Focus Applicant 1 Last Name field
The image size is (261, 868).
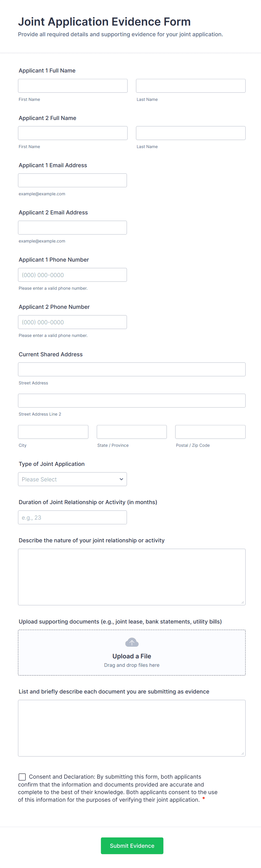pos(191,86)
